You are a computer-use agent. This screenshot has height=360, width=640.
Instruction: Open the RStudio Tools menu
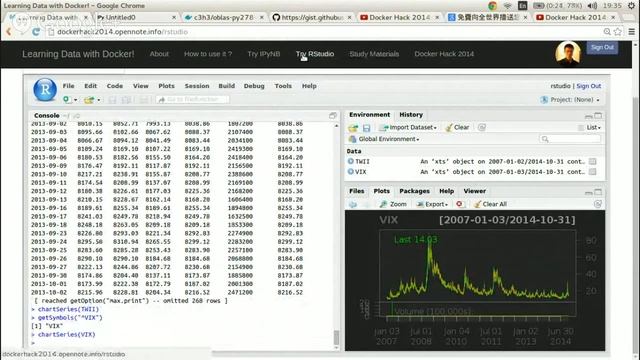(283, 86)
